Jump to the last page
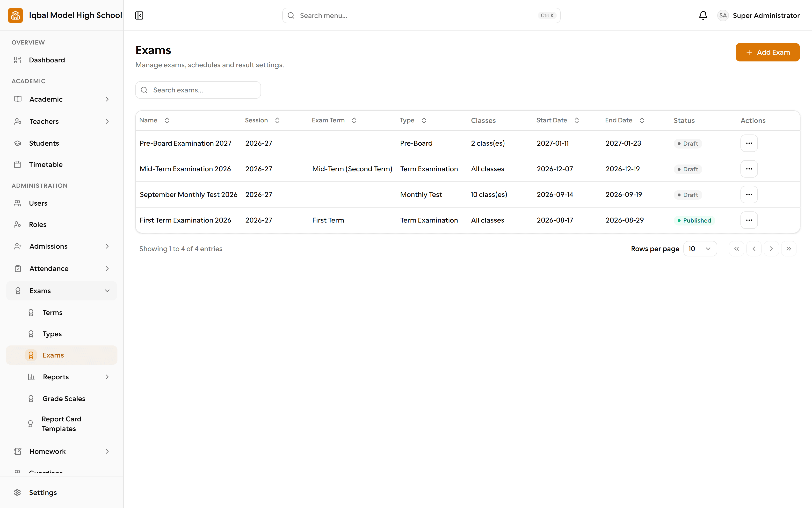The image size is (812, 508). tap(789, 249)
